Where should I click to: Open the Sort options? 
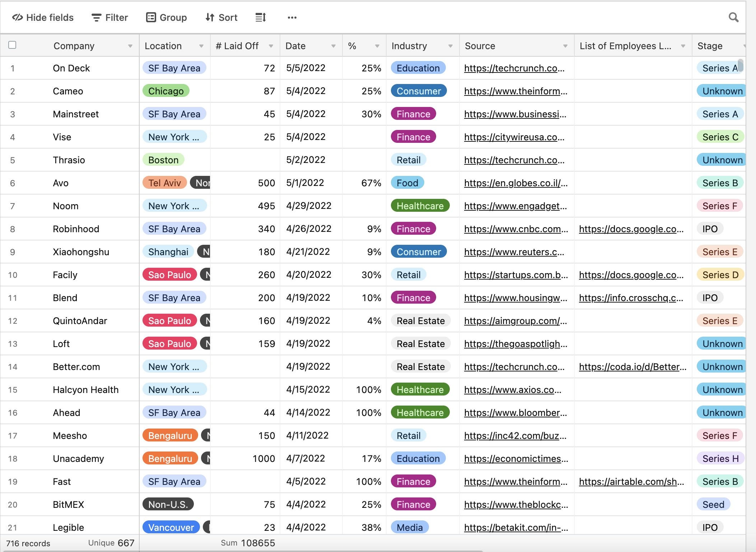(x=221, y=17)
